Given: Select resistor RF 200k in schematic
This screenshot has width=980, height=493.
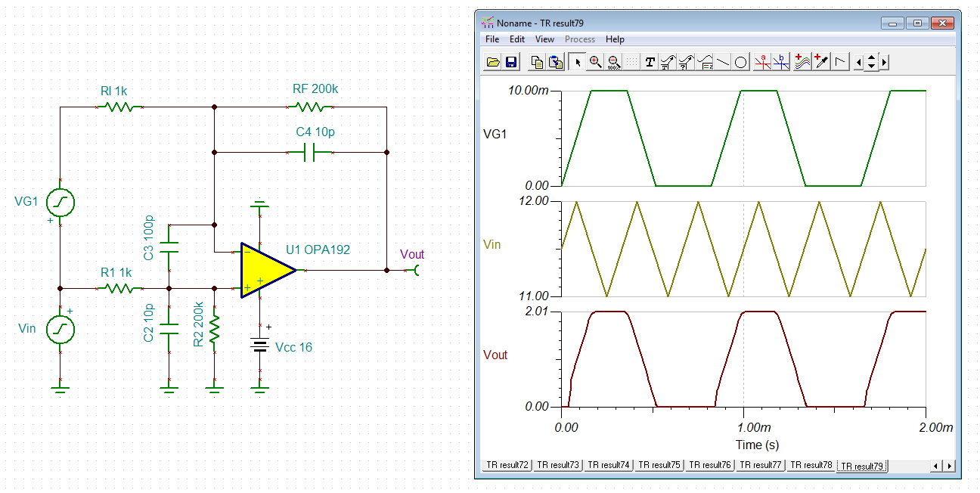Looking at the screenshot, I should [x=311, y=107].
